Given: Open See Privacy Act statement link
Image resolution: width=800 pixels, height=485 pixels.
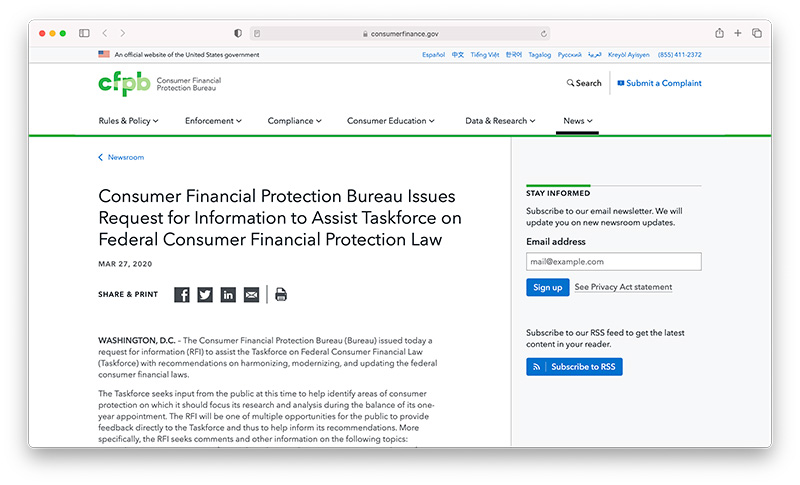Looking at the screenshot, I should tap(623, 287).
